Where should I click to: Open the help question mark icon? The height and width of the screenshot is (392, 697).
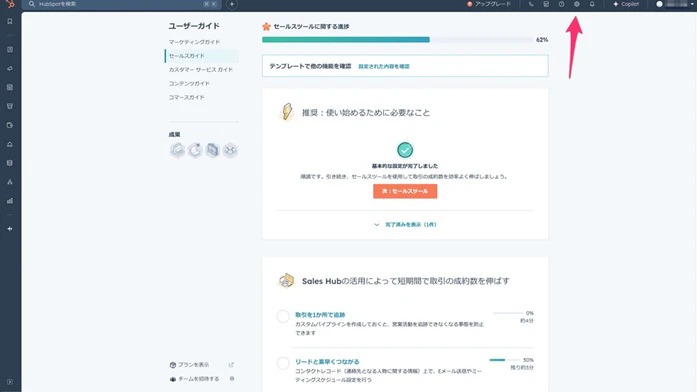561,4
